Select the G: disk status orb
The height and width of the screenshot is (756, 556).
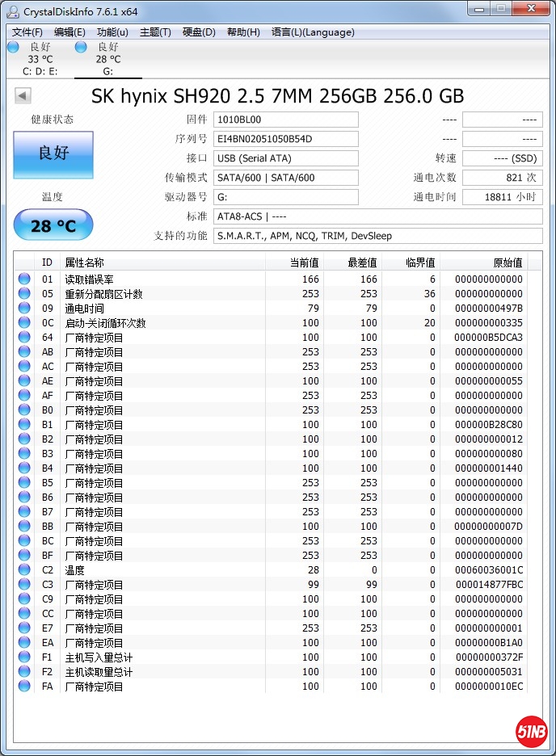pyautogui.click(x=81, y=48)
